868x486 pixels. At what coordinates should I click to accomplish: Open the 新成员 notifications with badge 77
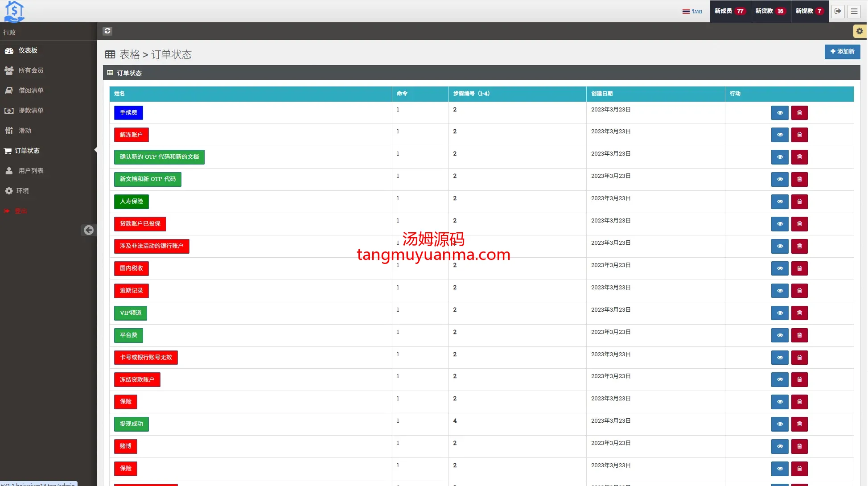729,11
